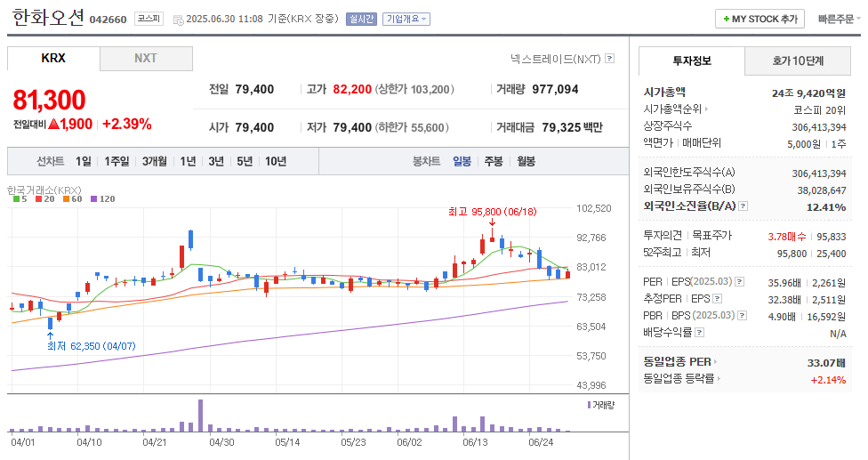Click the MY STOCK 추가 button
The height and width of the screenshot is (460, 868).
[x=759, y=19]
